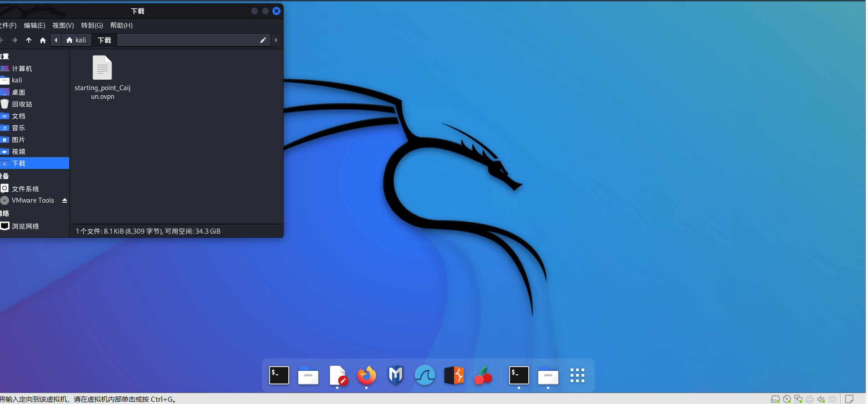868x404 pixels.
Task: Open the 编辑(E) menu
Action: 35,26
